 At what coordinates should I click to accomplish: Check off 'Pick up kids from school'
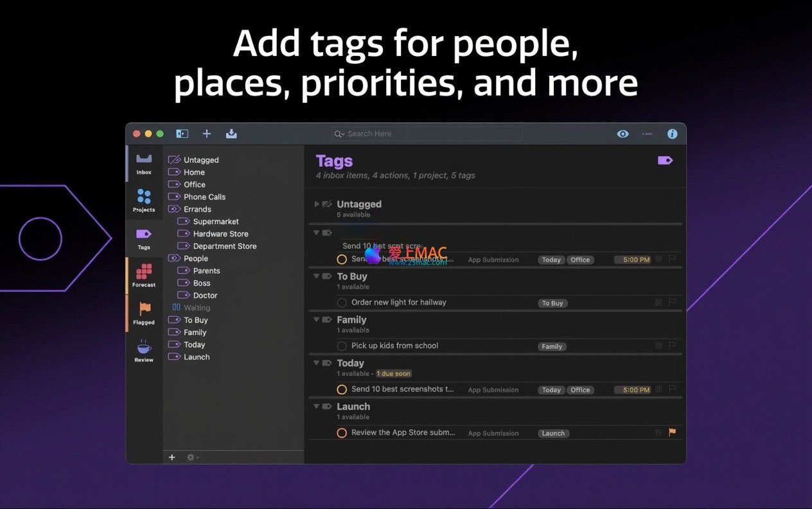click(x=342, y=346)
